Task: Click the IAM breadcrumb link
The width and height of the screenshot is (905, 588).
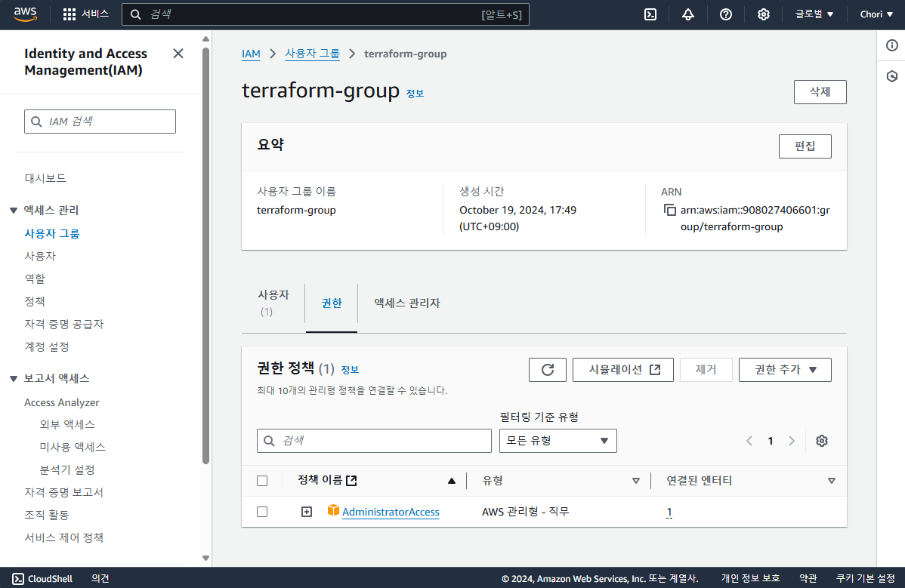Action: (251, 54)
